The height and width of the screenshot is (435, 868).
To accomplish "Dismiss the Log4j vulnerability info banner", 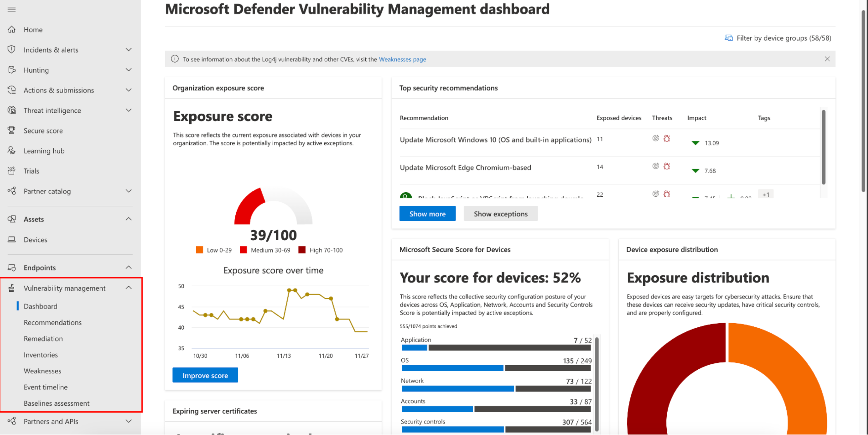I will click(828, 59).
